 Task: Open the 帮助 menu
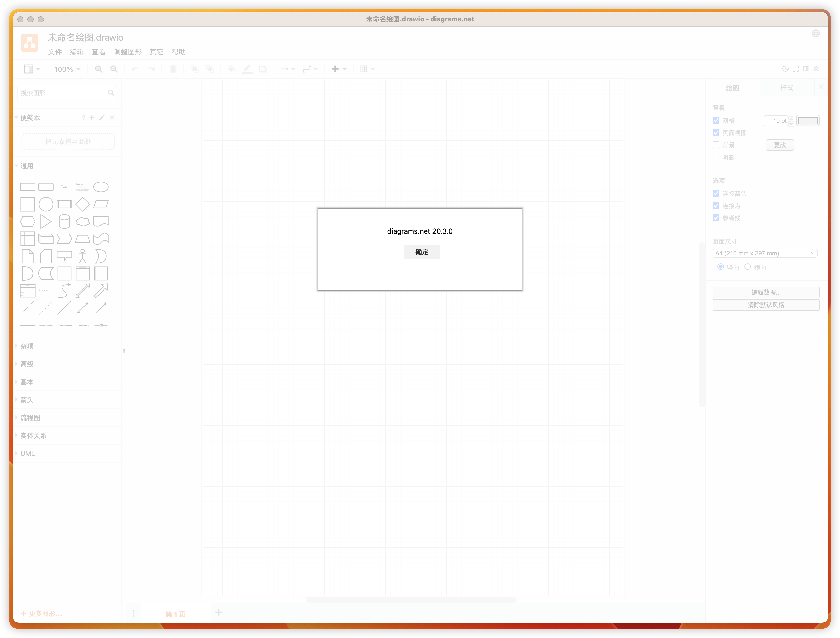click(178, 52)
